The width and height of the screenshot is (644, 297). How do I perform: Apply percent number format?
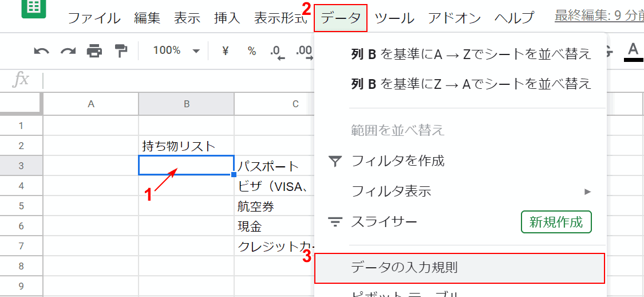tap(251, 51)
